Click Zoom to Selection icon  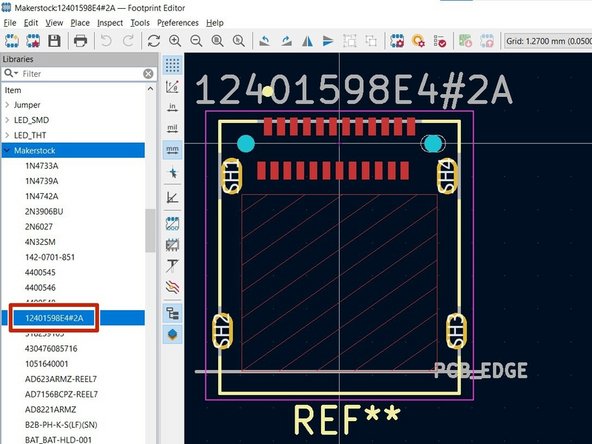pos(238,40)
